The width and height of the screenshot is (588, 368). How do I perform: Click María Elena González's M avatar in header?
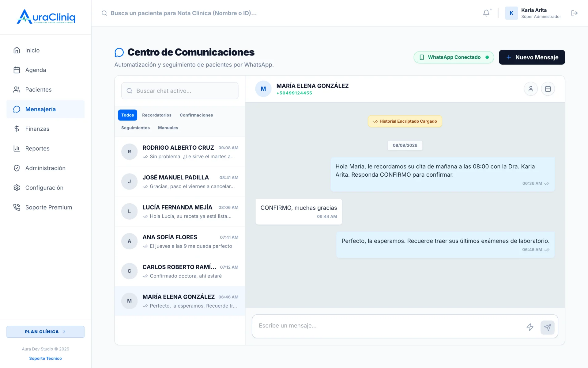[x=263, y=89]
